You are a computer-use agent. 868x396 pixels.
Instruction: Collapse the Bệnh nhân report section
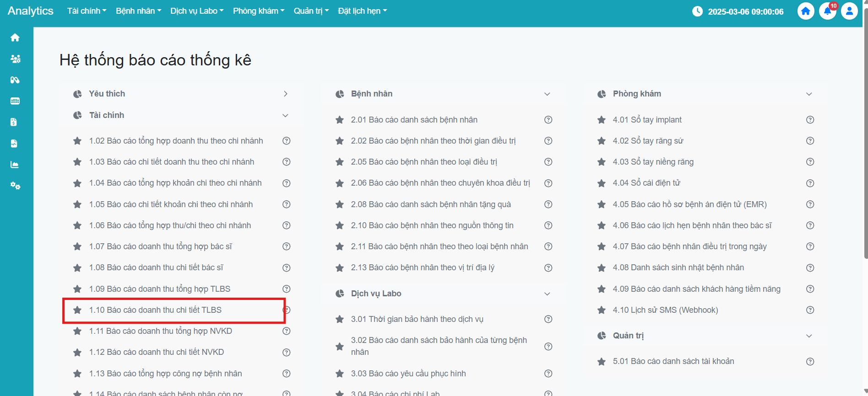tap(547, 94)
